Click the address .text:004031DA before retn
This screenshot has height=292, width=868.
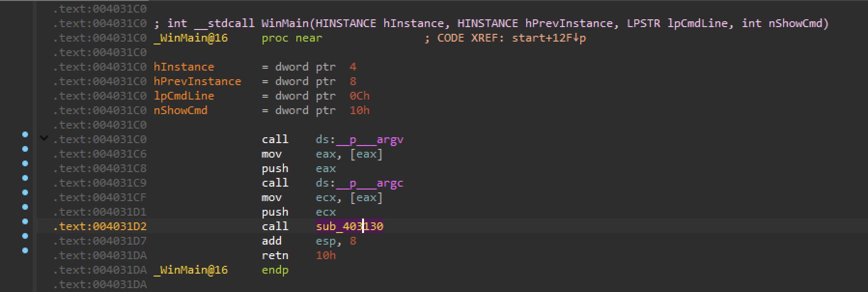100,255
